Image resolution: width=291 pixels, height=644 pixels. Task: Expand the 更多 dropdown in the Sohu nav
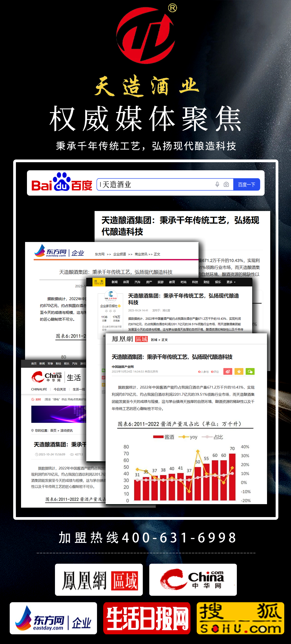231,282
